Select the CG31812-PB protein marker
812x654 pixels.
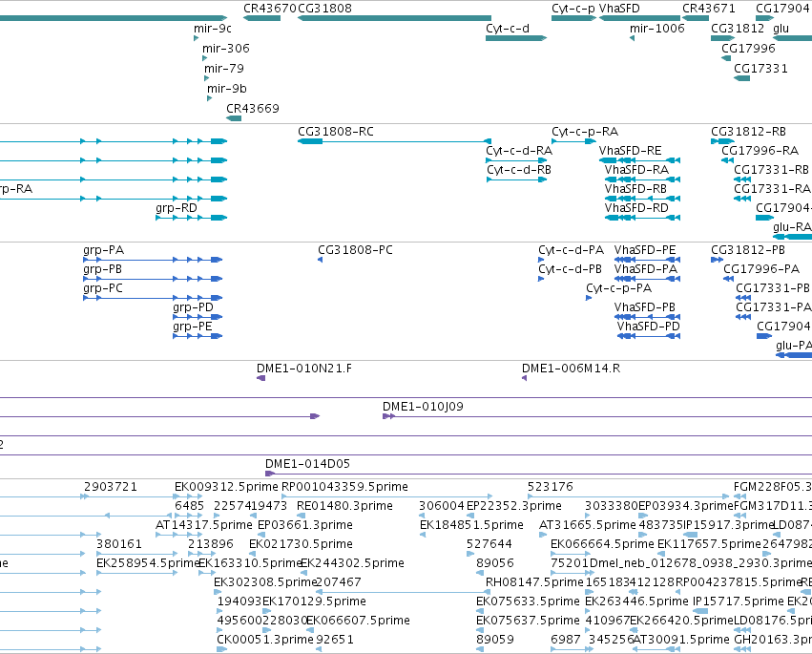click(718, 260)
